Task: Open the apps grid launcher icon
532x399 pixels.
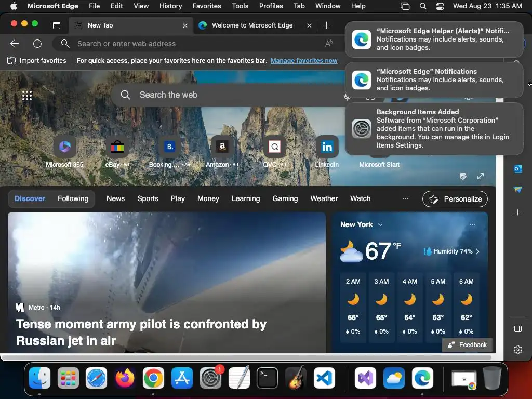Action: click(27, 96)
